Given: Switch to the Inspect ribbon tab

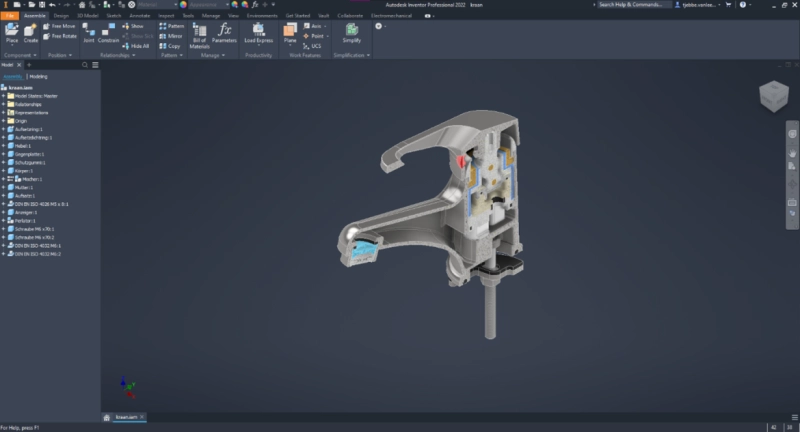Looking at the screenshot, I should pos(166,16).
